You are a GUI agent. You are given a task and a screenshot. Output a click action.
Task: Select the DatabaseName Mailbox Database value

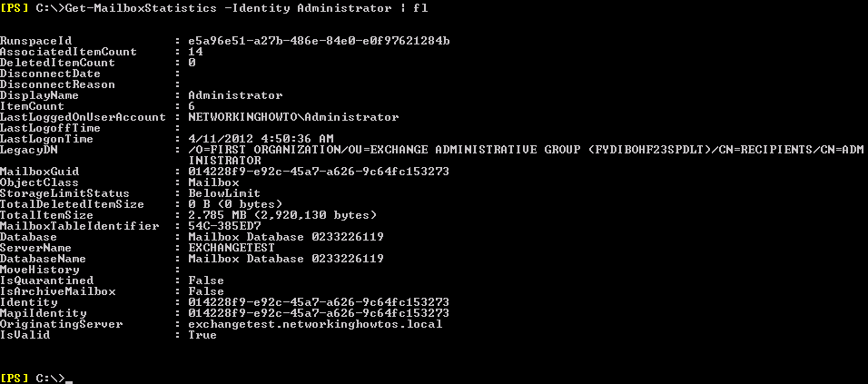tap(286, 259)
